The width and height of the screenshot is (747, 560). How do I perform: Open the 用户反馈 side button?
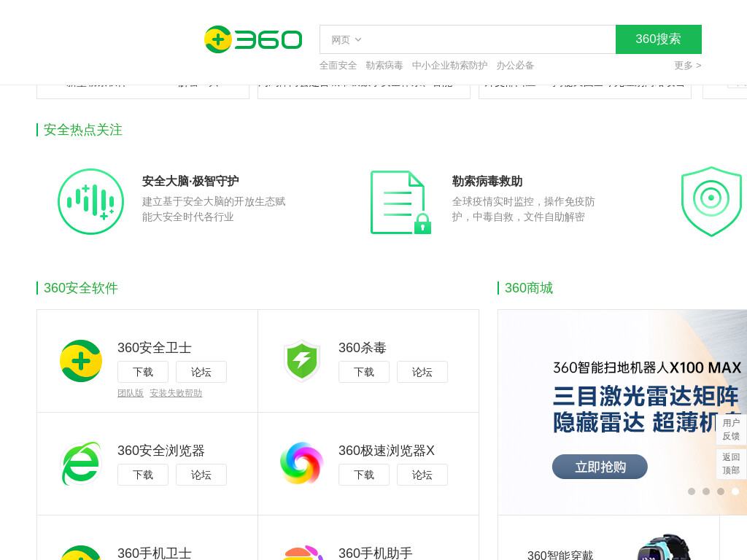click(x=731, y=429)
